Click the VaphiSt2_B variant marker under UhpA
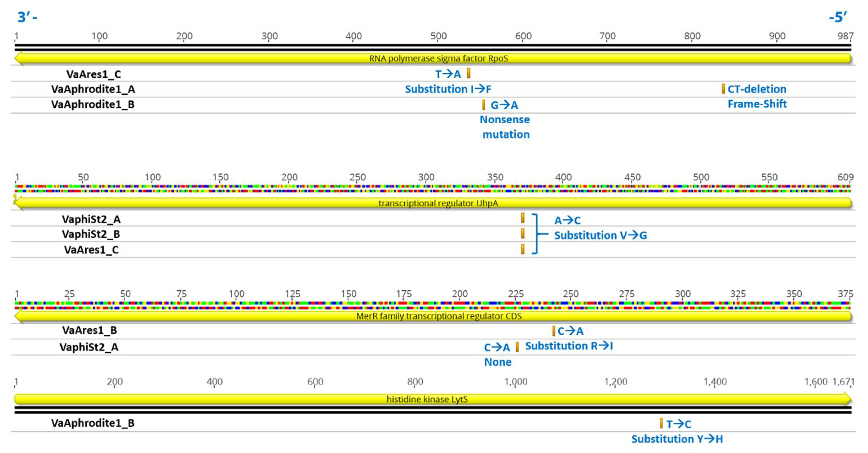This screenshot has width=868, height=453. click(x=523, y=233)
